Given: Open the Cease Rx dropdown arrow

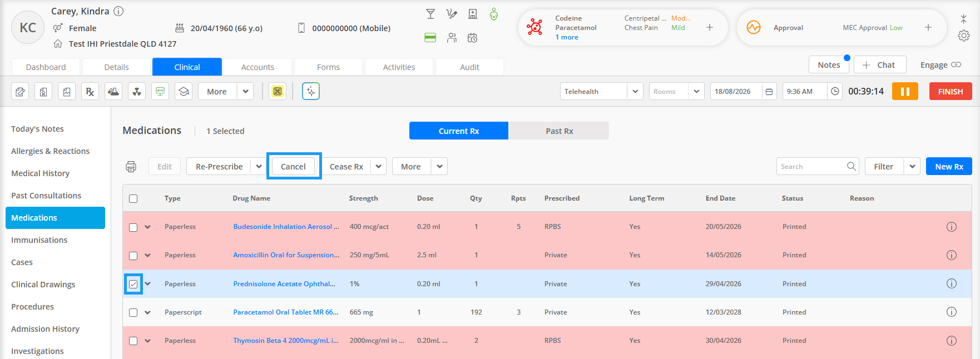Looking at the screenshot, I should (379, 167).
